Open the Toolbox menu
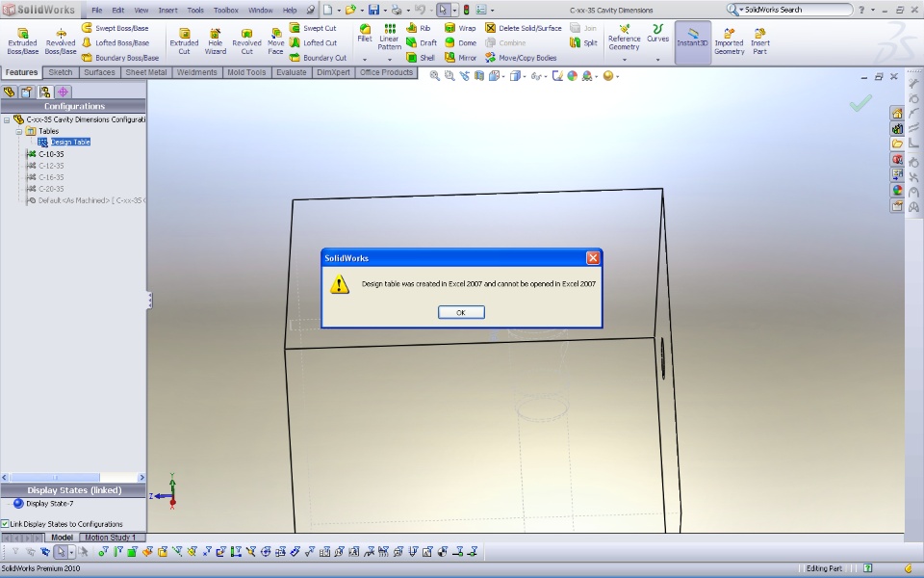Image resolution: width=924 pixels, height=578 pixels. tap(225, 10)
